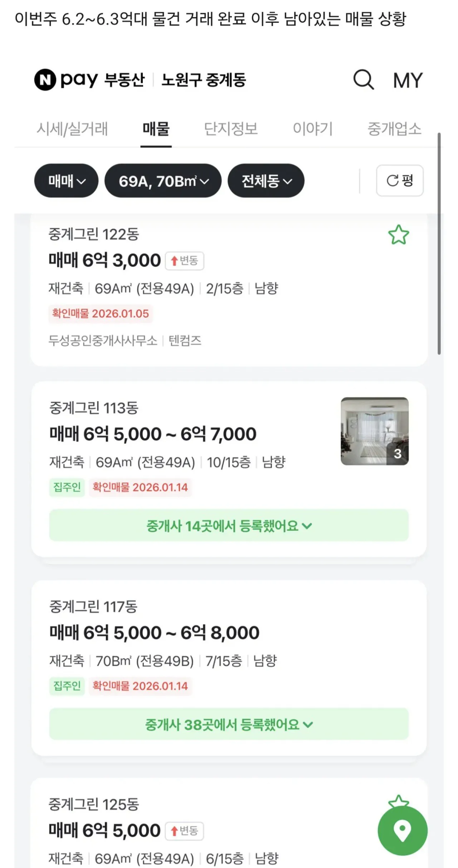Viewport: 458px width, 868px height.
Task: View the 113동 listing photo thumbnail
Action: 374,431
